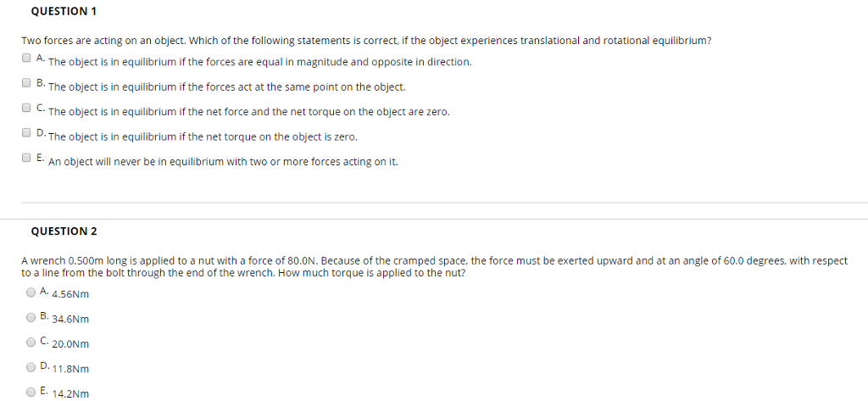Enable option D checkbox in Question 1

26,133
